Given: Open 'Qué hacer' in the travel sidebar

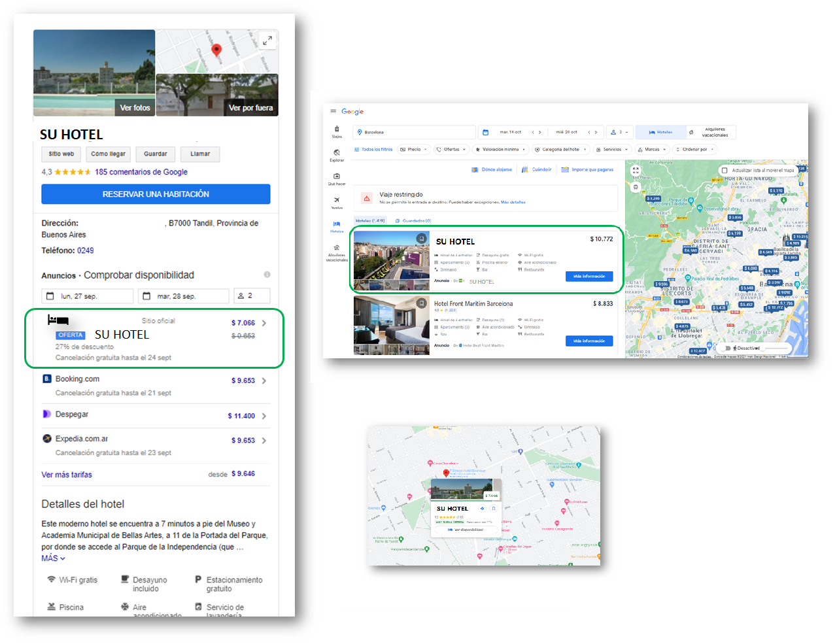Looking at the screenshot, I should tap(337, 179).
